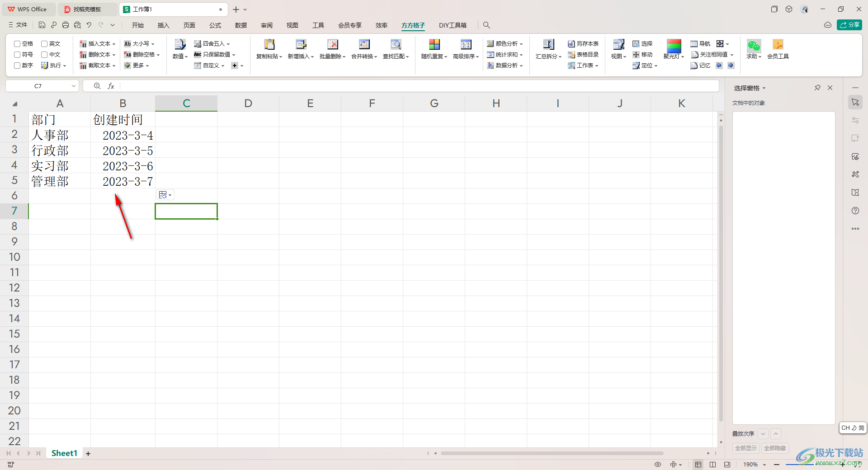Viewport: 868px width, 470px height.
Task: Click the 查找匹配 icon
Action: (x=396, y=44)
